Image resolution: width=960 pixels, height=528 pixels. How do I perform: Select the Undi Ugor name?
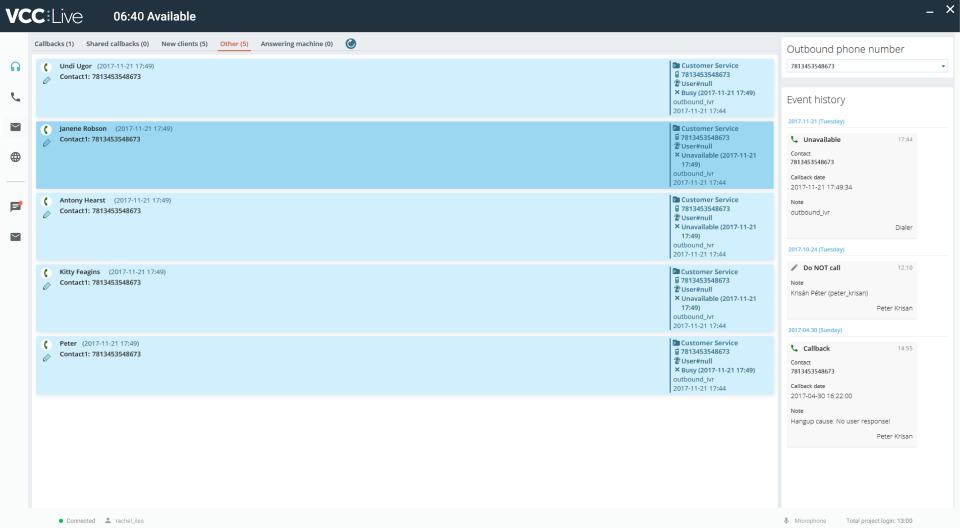coord(75,66)
